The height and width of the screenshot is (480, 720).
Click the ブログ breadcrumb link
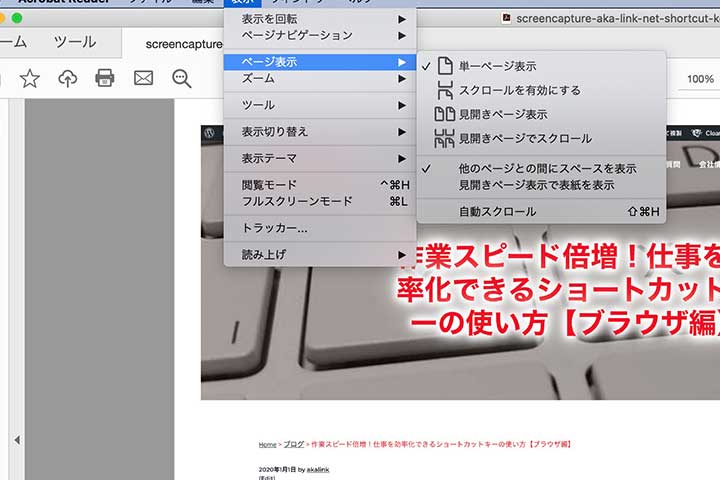point(294,445)
